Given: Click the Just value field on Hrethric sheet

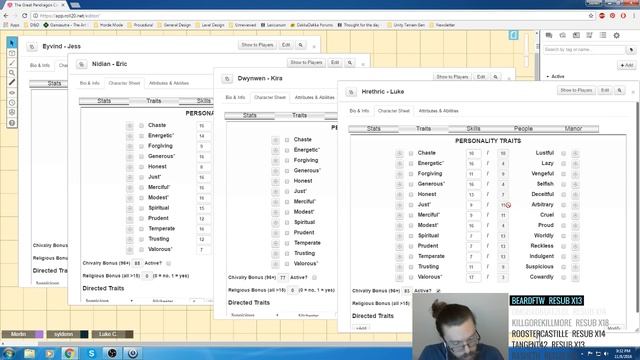Looking at the screenshot, I should click(x=473, y=205).
